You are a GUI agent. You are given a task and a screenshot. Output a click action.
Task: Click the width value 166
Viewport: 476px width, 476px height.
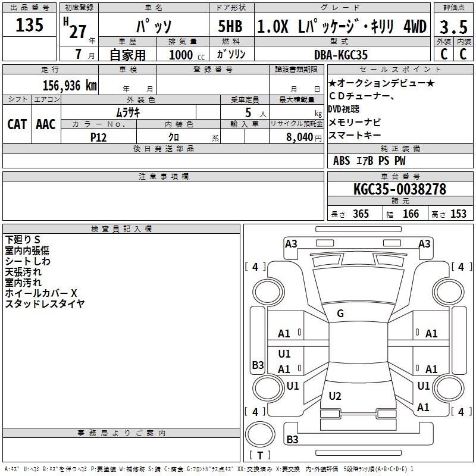[x=411, y=214]
